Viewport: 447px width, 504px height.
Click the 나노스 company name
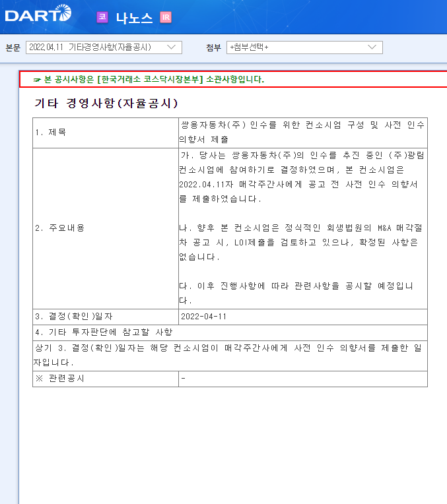pyautogui.click(x=134, y=18)
